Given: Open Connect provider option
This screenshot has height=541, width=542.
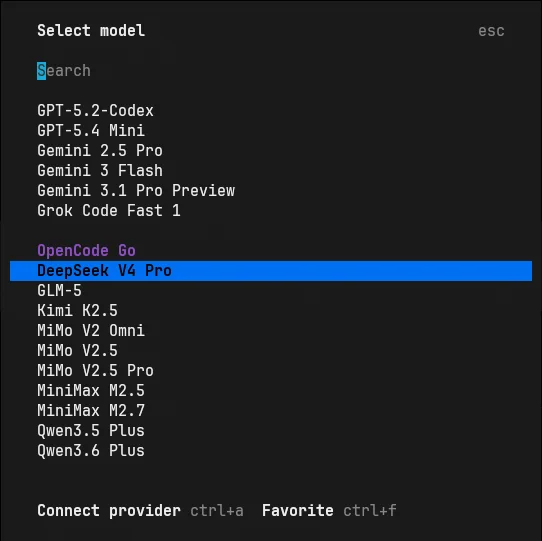Looking at the screenshot, I should (140, 511).
